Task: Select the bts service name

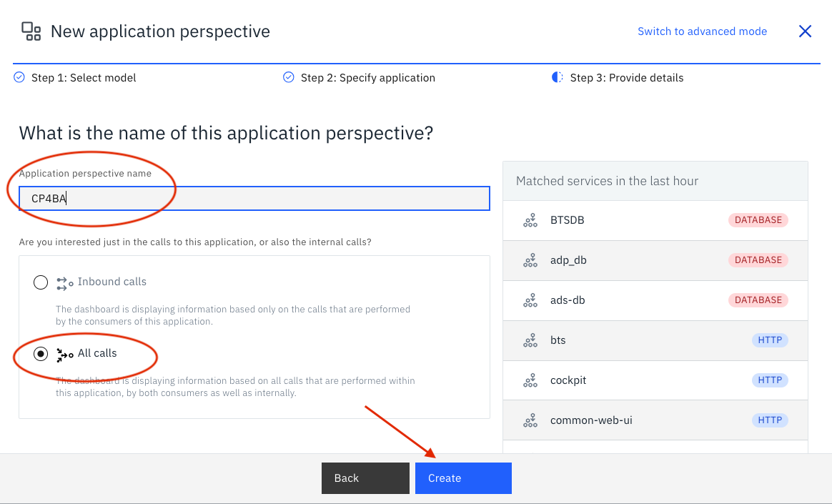Action: (x=558, y=340)
